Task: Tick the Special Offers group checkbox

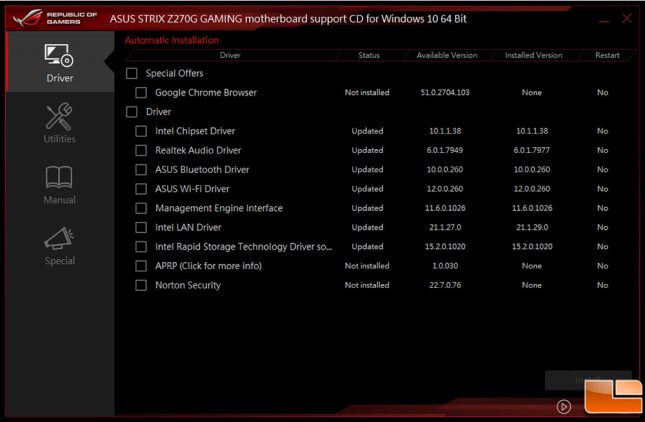Action: click(x=132, y=73)
